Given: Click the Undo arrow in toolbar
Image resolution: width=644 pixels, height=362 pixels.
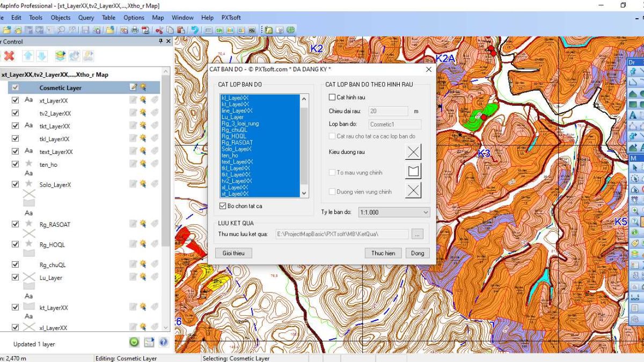Looking at the screenshot, I should 195,31.
